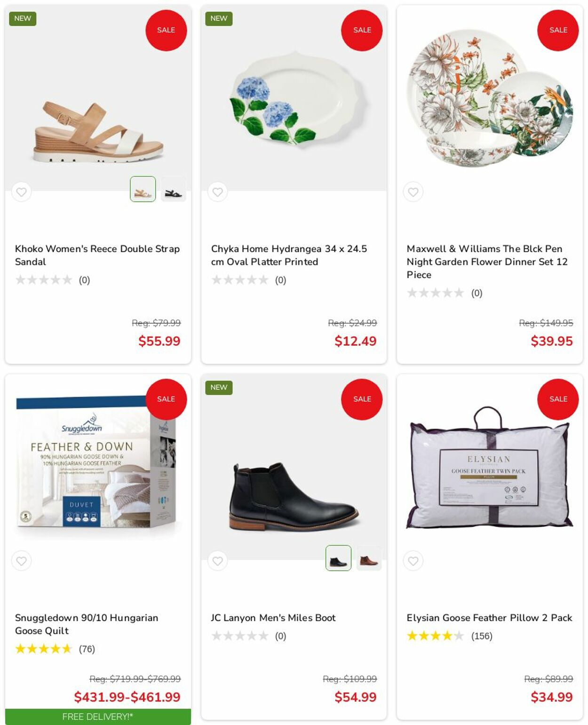Choose brown variant of Miles Boot
Viewport: 588px width, 725px height.
[369, 558]
